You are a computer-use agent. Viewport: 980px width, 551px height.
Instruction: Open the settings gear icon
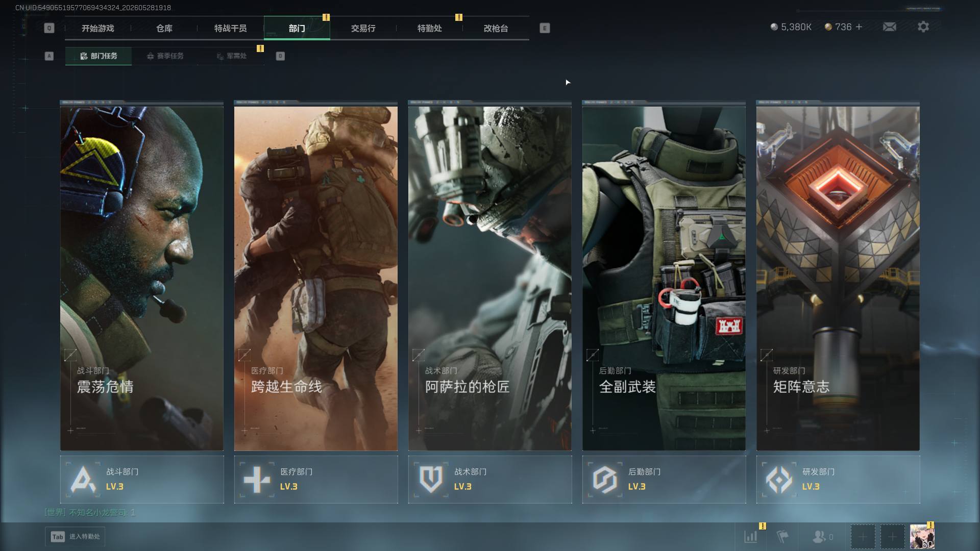[x=923, y=27]
